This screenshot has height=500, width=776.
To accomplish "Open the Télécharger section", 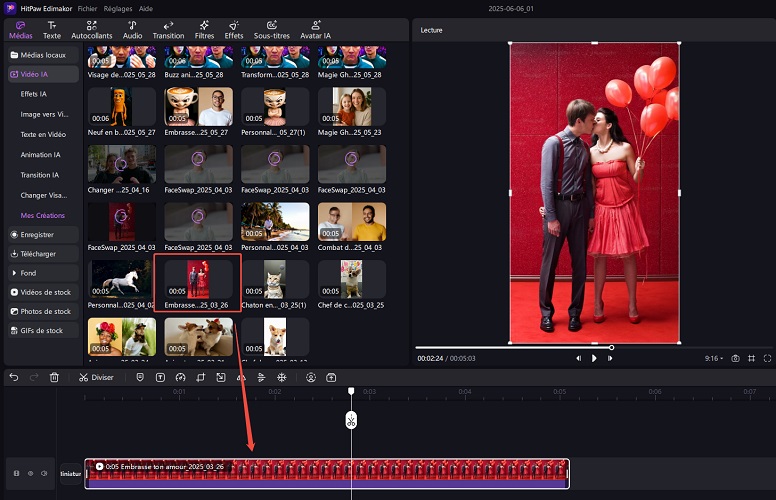I will click(43, 254).
